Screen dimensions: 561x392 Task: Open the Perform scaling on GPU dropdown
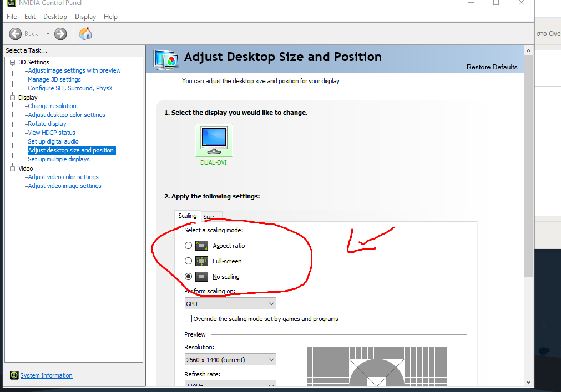point(230,304)
